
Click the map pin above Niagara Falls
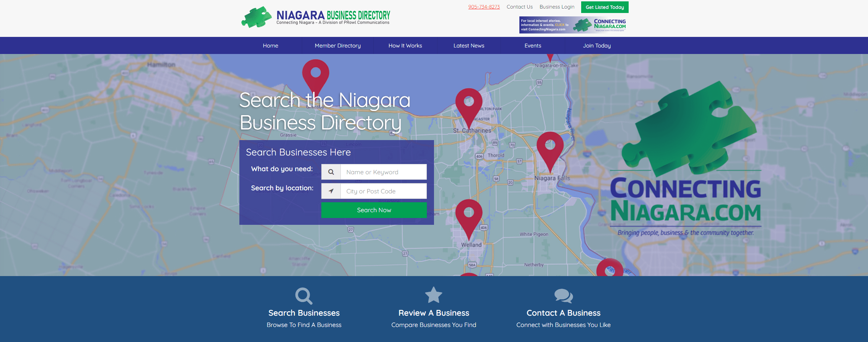[550, 152]
